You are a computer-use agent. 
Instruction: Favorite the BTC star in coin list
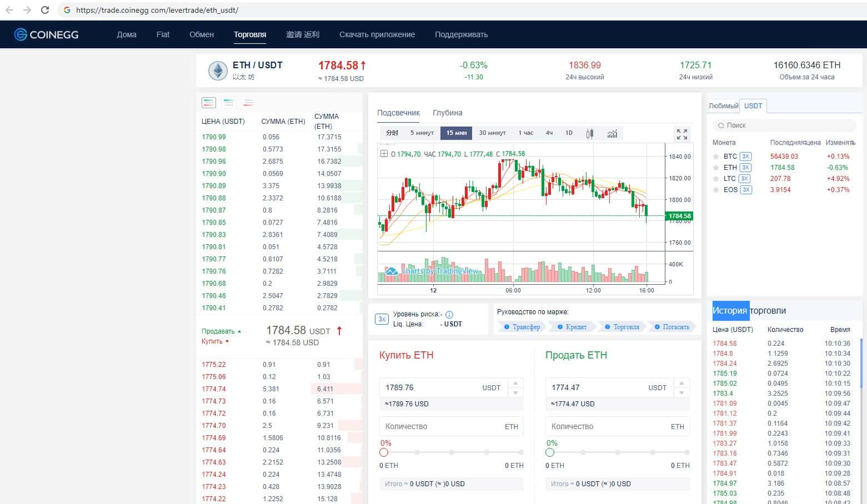pos(716,157)
